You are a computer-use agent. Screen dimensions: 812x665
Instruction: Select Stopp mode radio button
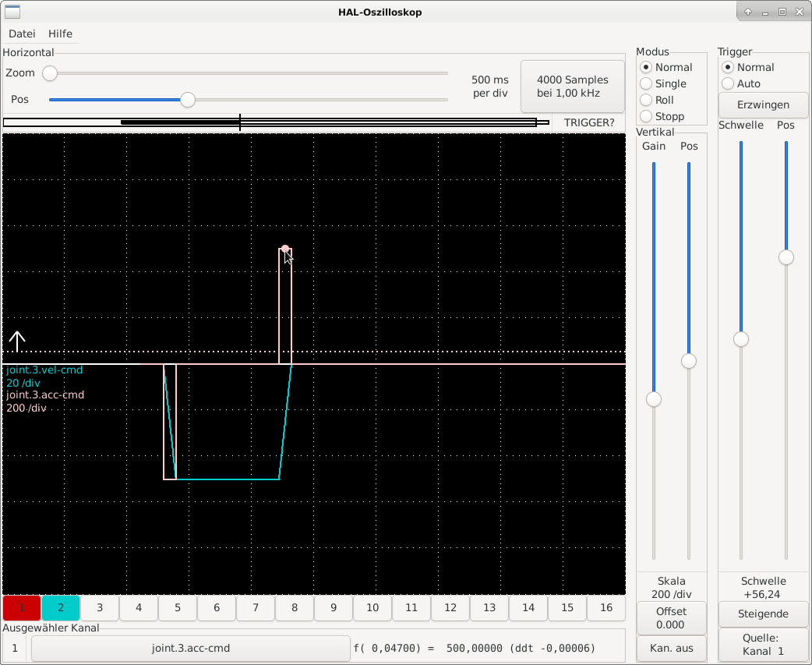646,116
